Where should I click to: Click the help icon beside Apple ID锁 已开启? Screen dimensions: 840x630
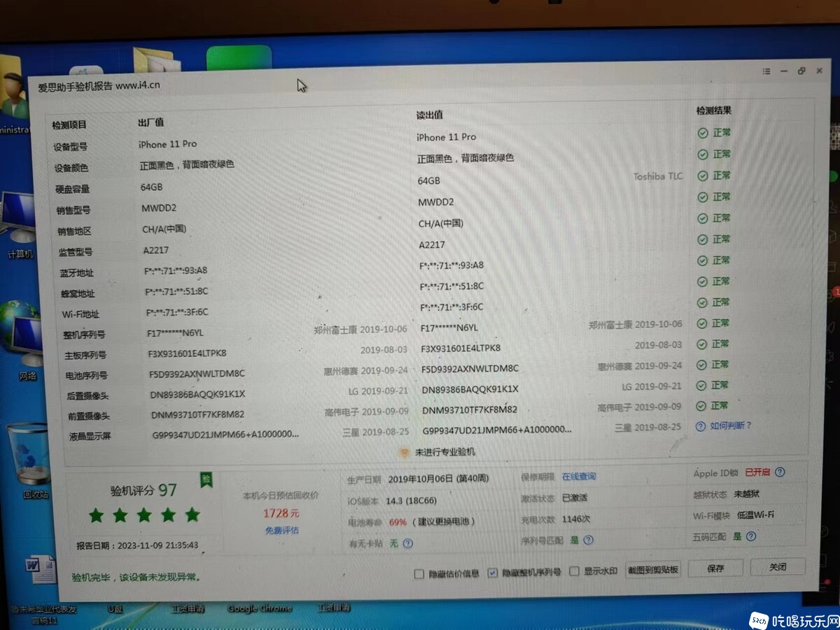point(780,472)
